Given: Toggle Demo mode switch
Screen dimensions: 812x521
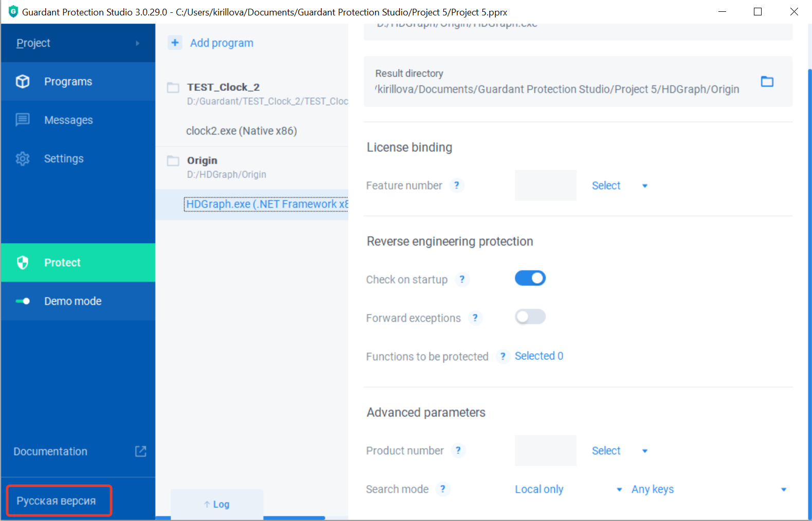Looking at the screenshot, I should point(23,301).
